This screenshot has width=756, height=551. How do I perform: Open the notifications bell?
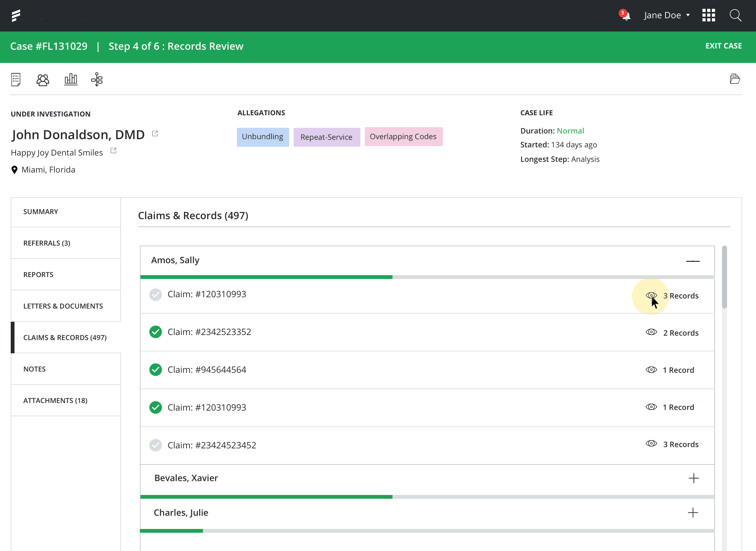(626, 16)
